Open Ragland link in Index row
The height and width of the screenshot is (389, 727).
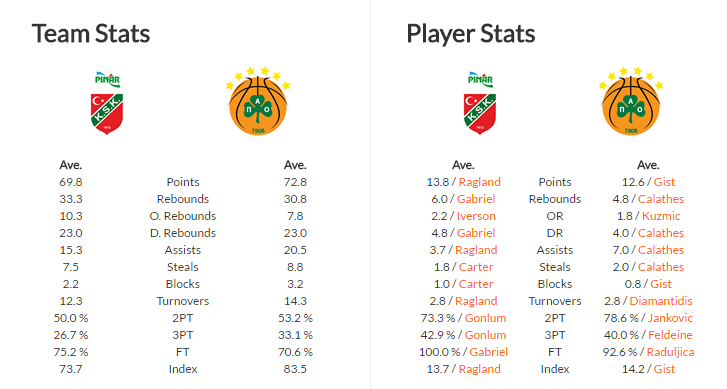click(x=479, y=369)
